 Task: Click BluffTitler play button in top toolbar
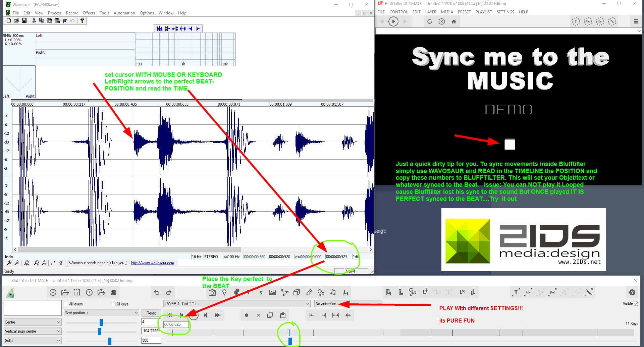point(393,21)
